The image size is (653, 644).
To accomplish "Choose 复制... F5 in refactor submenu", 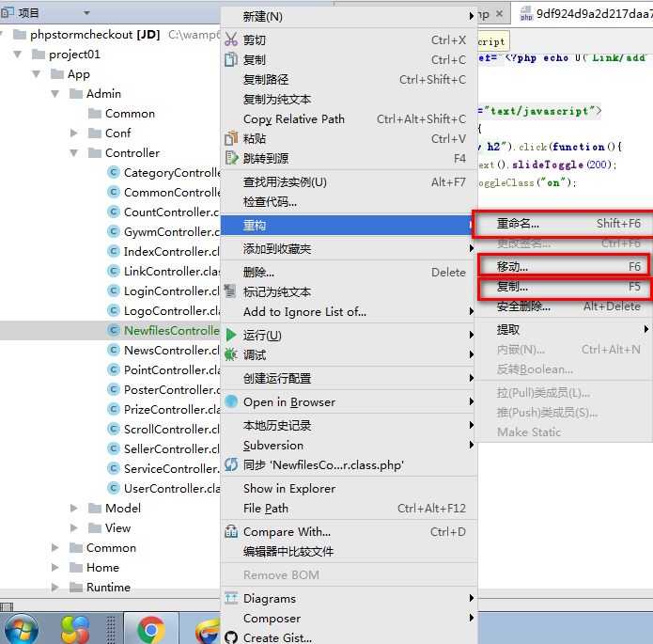I will [563, 287].
